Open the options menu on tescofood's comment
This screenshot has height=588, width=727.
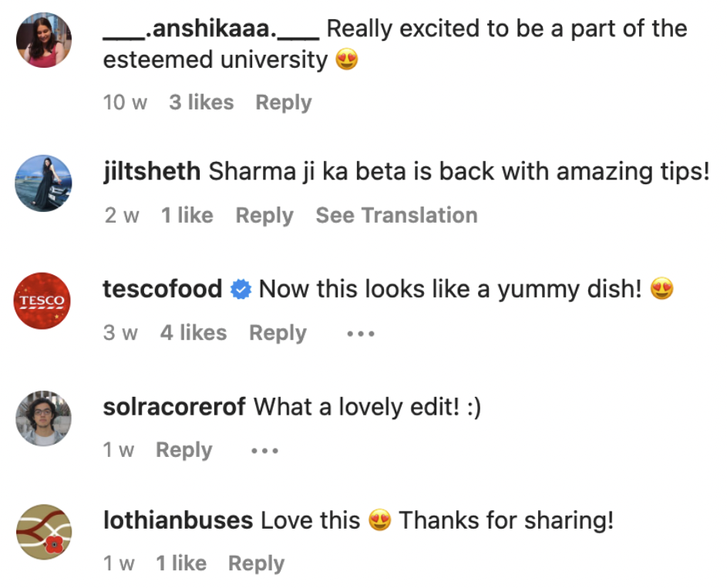[x=360, y=333]
